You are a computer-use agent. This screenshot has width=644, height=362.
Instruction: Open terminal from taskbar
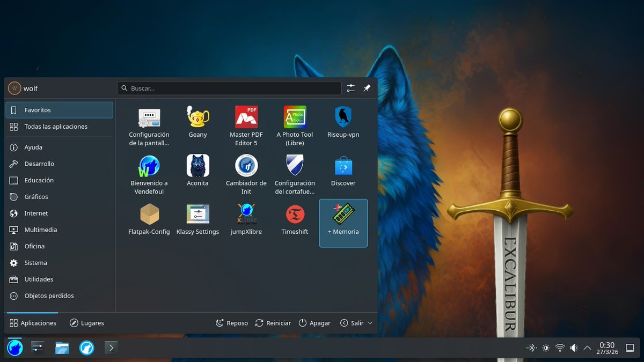coord(111,348)
